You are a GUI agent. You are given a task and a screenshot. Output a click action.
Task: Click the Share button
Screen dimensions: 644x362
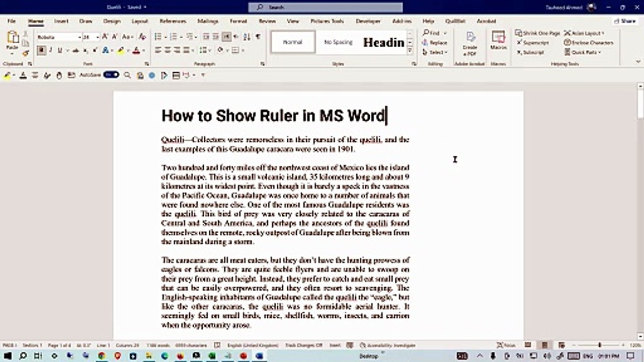tap(625, 21)
